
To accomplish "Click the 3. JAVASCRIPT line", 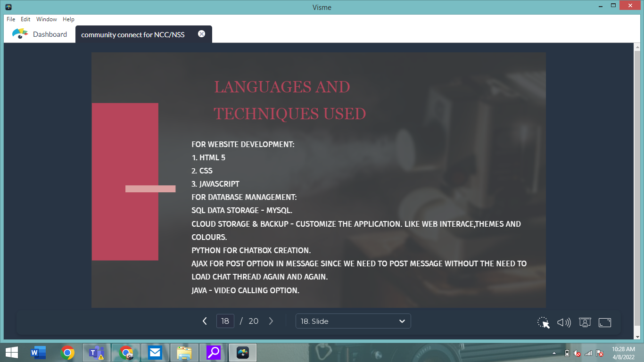I will pos(215,184).
